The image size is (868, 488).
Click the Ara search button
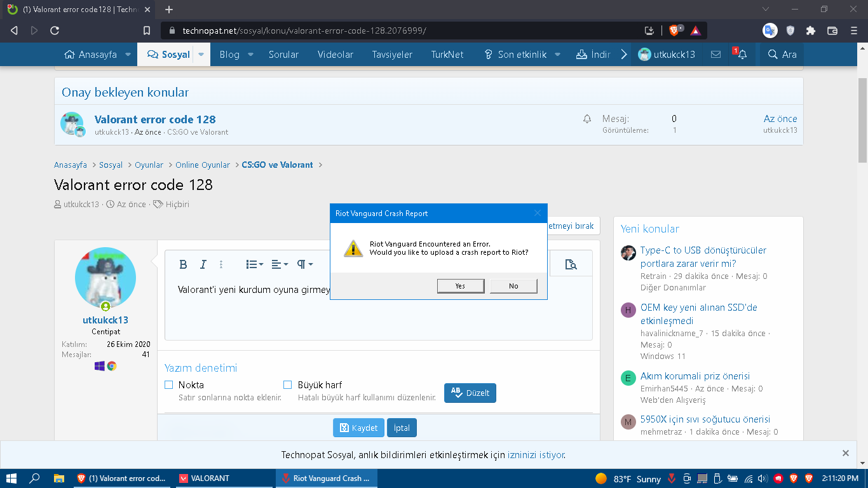pyautogui.click(x=782, y=55)
